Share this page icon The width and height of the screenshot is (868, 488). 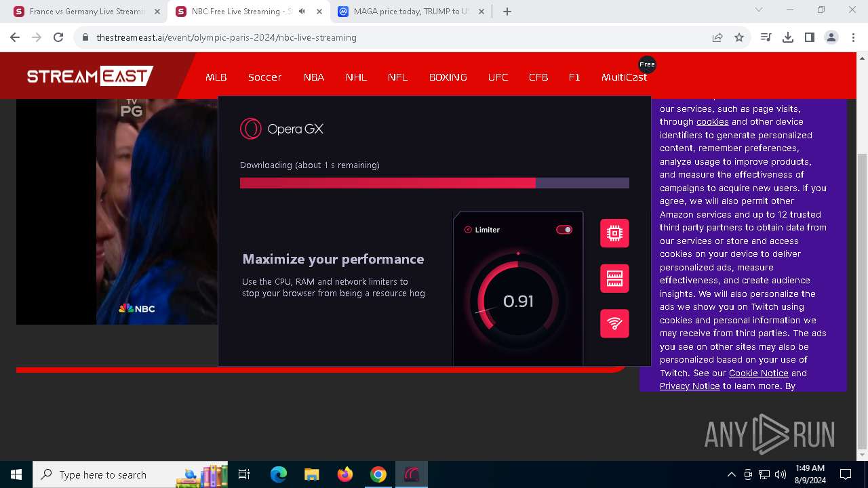717,38
